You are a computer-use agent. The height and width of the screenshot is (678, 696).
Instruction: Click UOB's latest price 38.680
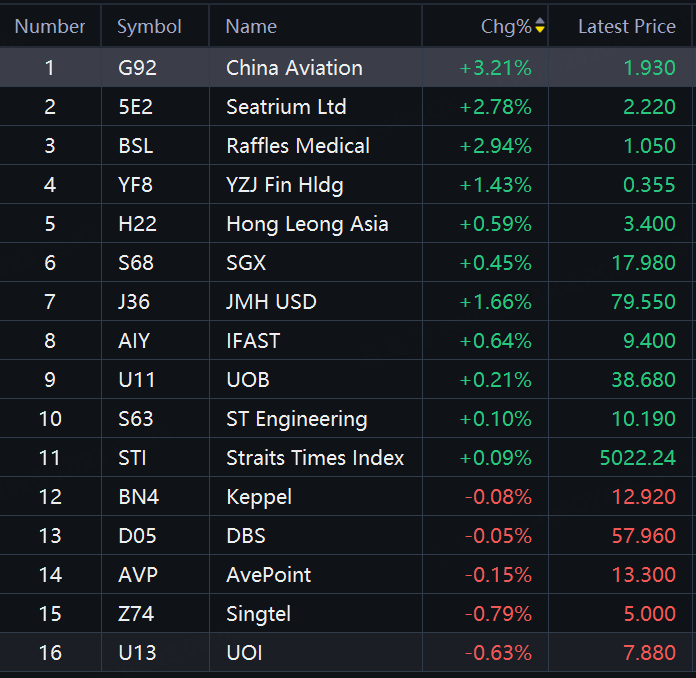point(643,380)
